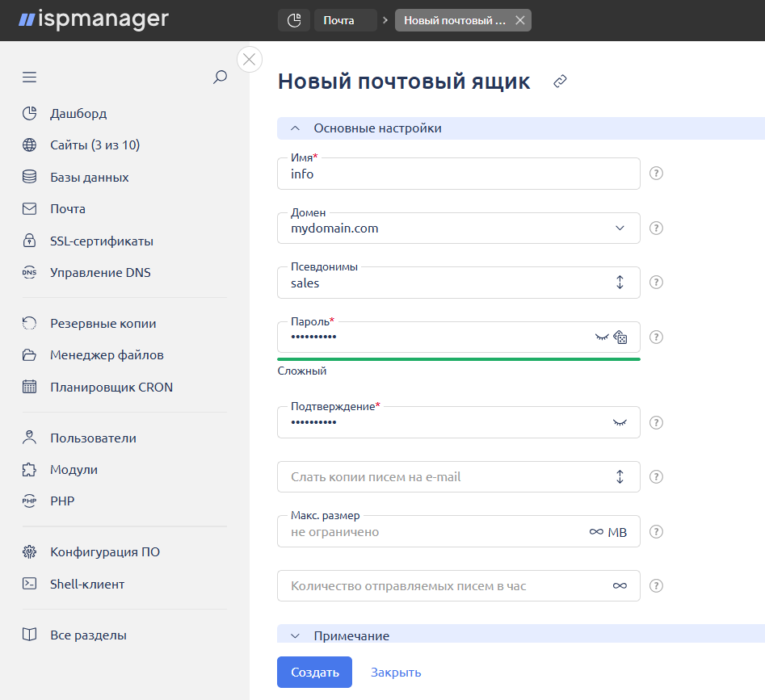Screen dimensions: 765x700
Task: Click the Закрыть link
Action: pos(396,673)
